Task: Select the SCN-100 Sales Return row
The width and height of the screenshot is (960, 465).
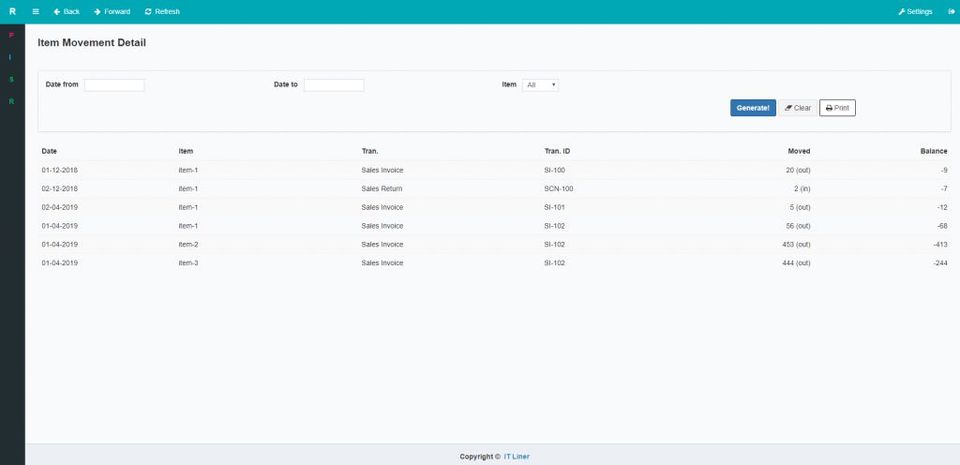Action: tap(494, 188)
